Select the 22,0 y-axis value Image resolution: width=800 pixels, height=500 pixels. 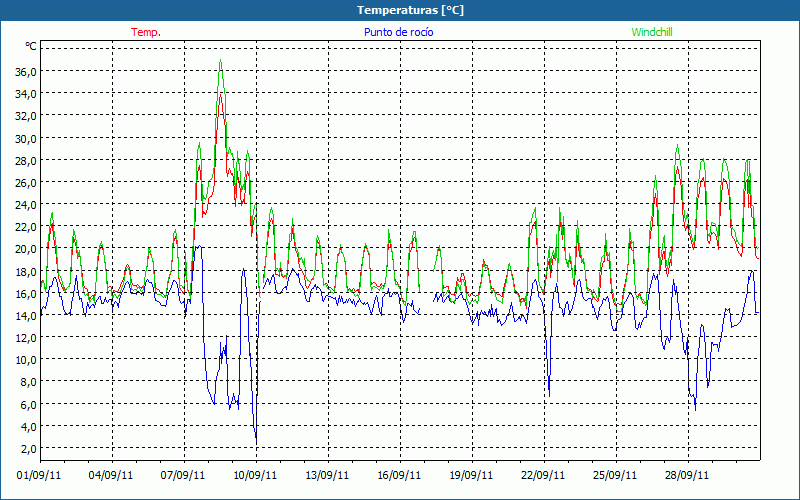pos(26,227)
